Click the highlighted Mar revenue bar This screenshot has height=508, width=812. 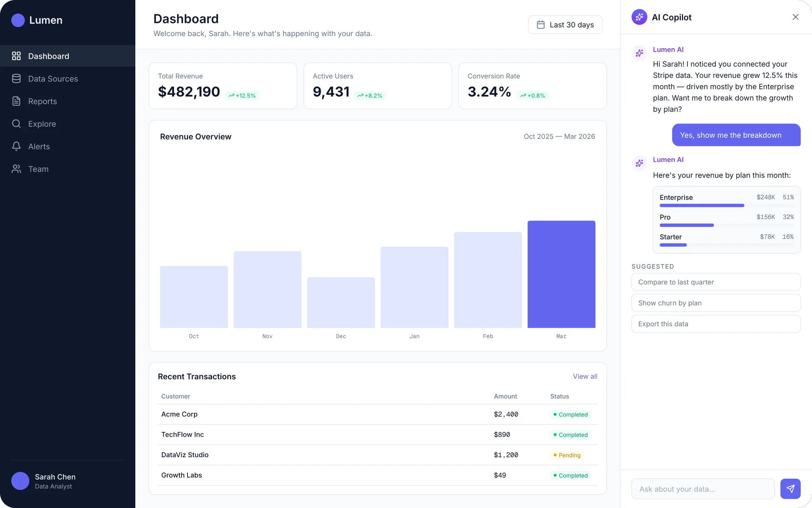coord(561,274)
